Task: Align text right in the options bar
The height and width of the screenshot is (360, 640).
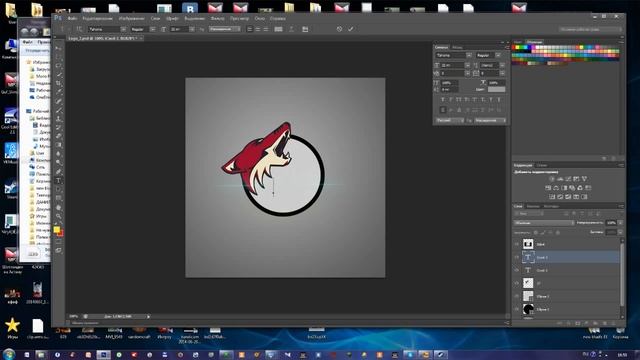Action: (266, 29)
